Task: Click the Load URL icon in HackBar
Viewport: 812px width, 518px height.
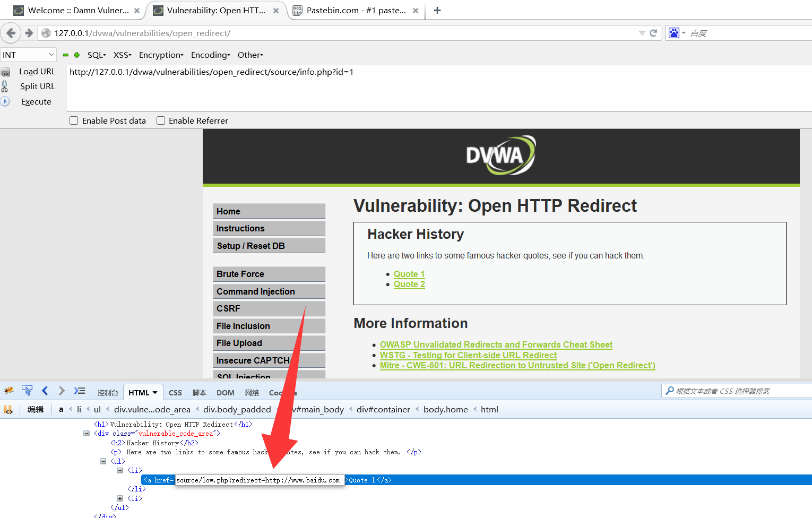Action: (x=5, y=72)
